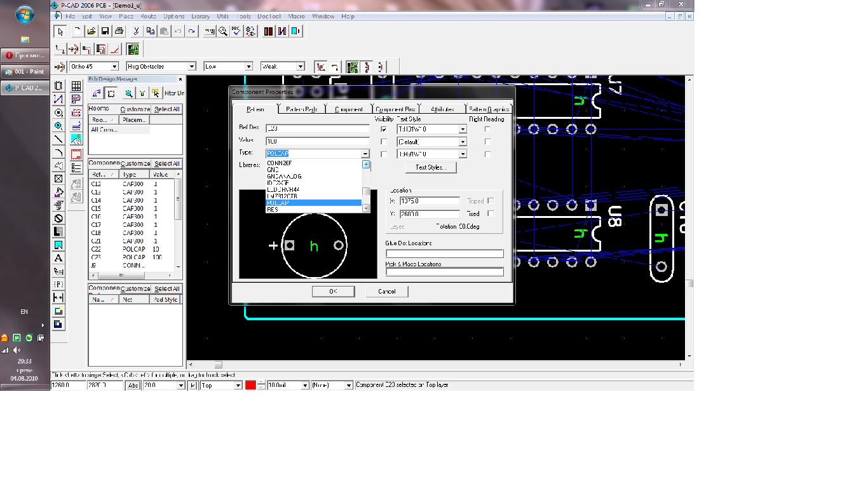Click the Print toolbar icon
The height and width of the screenshot is (488, 868).
point(119,31)
